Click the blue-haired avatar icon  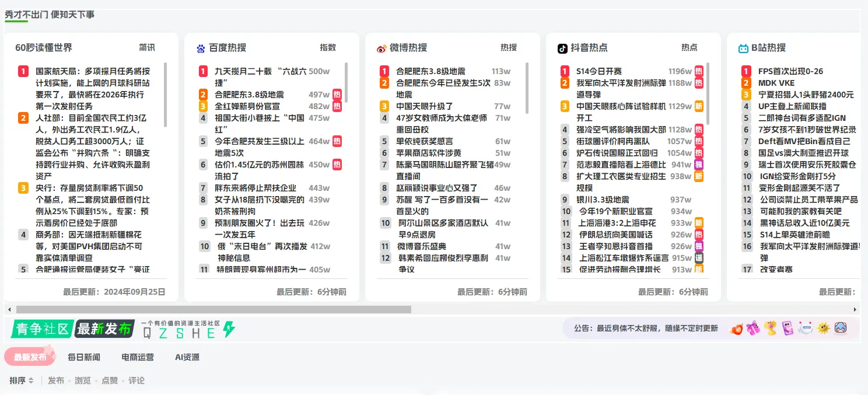click(x=841, y=328)
